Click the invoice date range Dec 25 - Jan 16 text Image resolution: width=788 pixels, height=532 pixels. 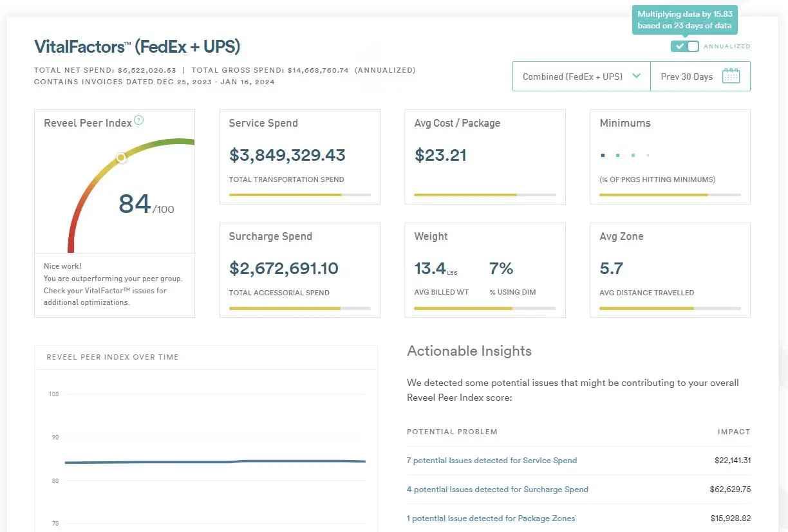coord(155,82)
